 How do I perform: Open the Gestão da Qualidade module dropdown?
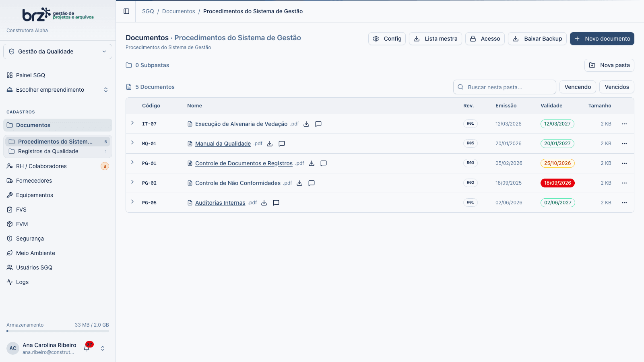pyautogui.click(x=58, y=51)
